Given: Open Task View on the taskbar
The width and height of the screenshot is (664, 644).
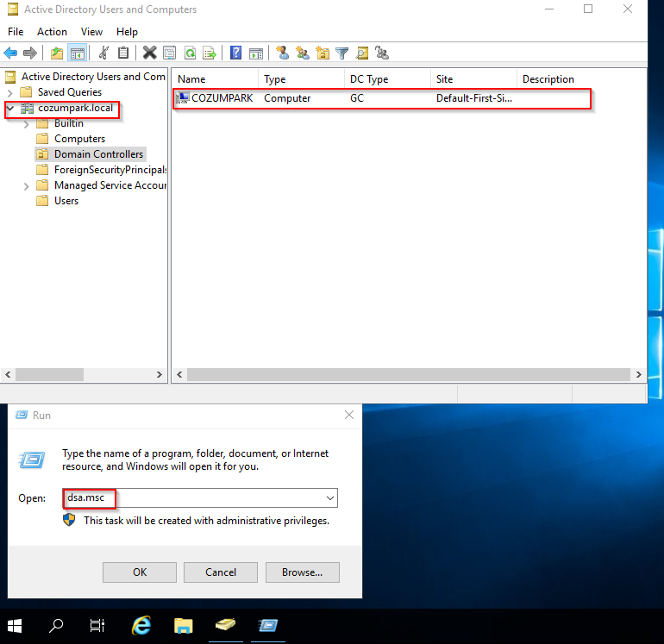Looking at the screenshot, I should pos(97,626).
